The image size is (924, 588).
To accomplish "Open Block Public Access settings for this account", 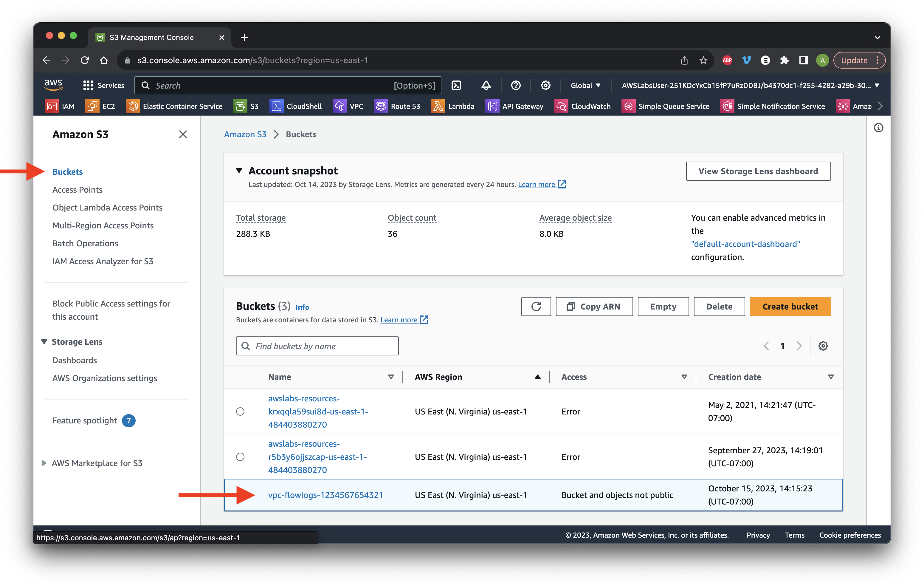I will [x=111, y=310].
